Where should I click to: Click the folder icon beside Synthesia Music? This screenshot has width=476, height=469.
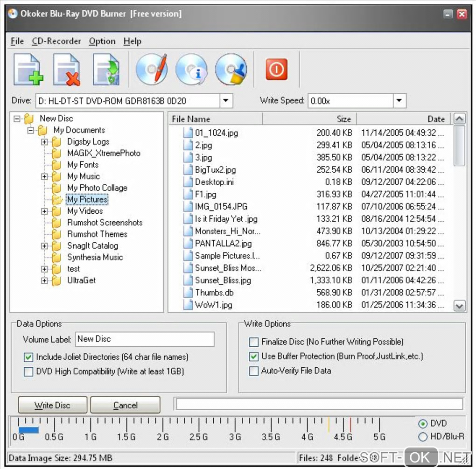(x=56, y=258)
